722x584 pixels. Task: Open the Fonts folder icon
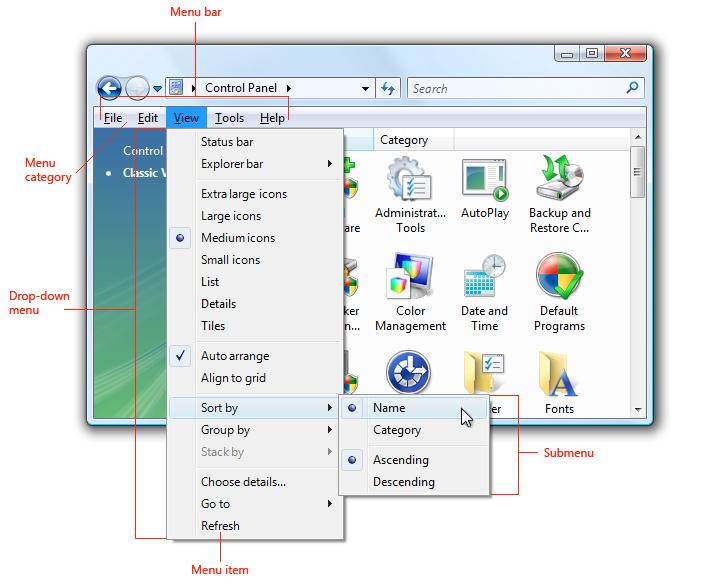pos(559,378)
